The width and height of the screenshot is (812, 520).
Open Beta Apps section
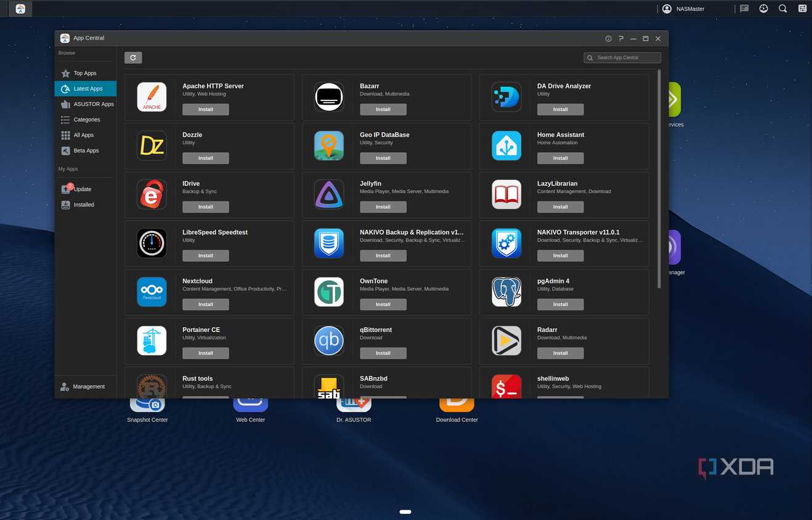(x=85, y=150)
